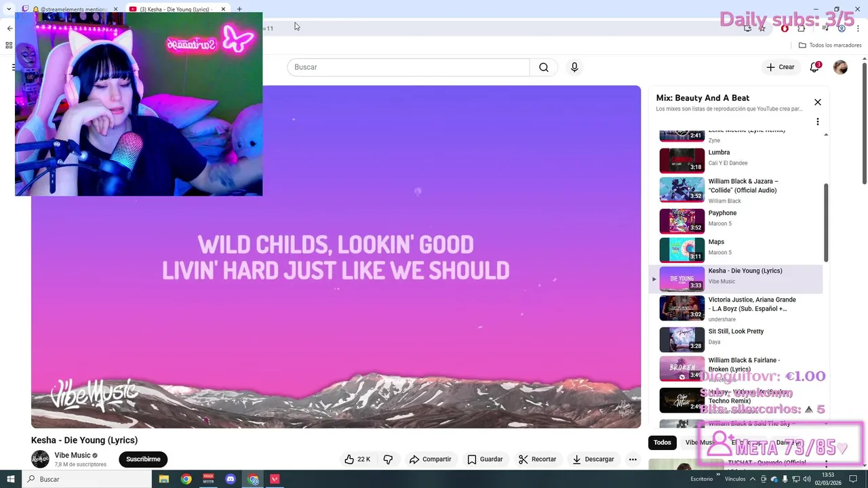
Task: Open Chrome profile icon in toolbar
Action: 842,28
